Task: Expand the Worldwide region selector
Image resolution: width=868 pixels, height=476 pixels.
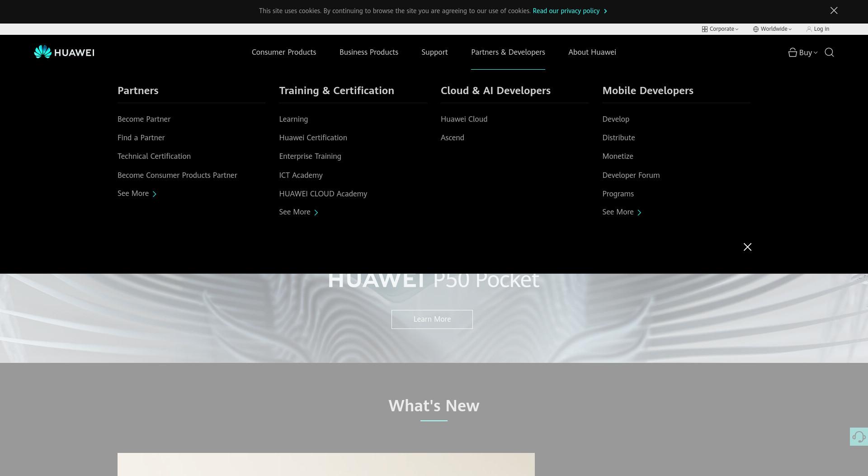Action: 772,29
